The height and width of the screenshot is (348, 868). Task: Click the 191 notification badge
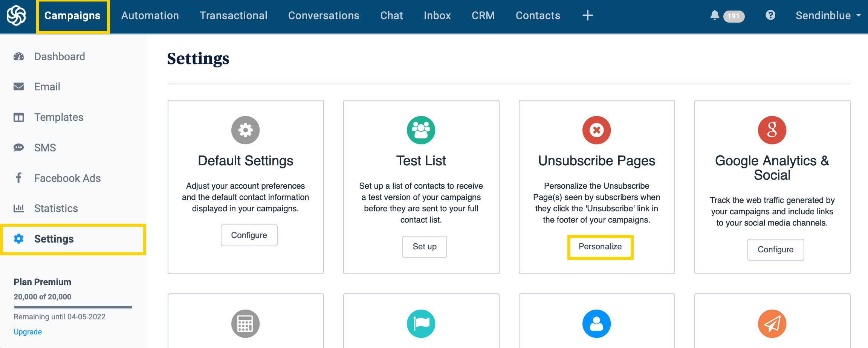click(733, 16)
